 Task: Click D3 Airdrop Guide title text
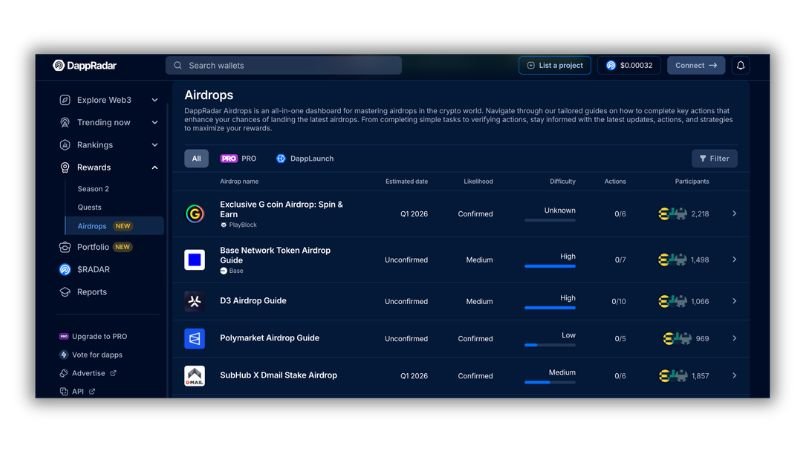(x=253, y=301)
